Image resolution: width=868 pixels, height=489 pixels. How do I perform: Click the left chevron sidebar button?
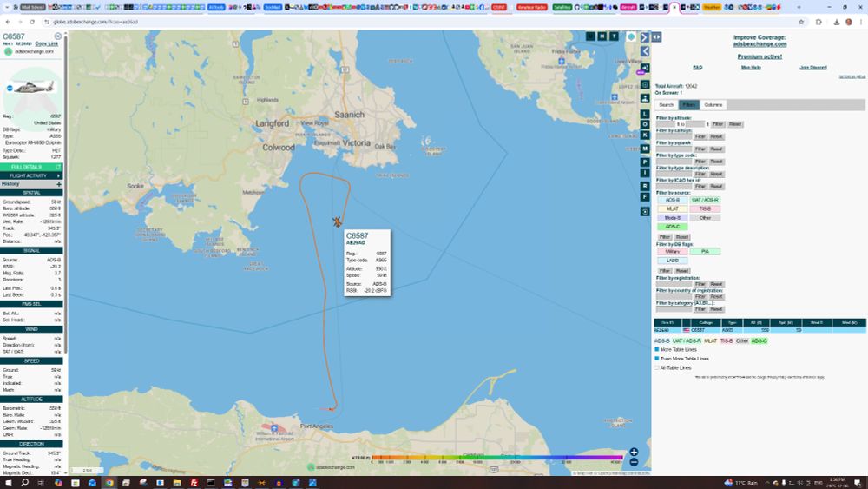645,51
